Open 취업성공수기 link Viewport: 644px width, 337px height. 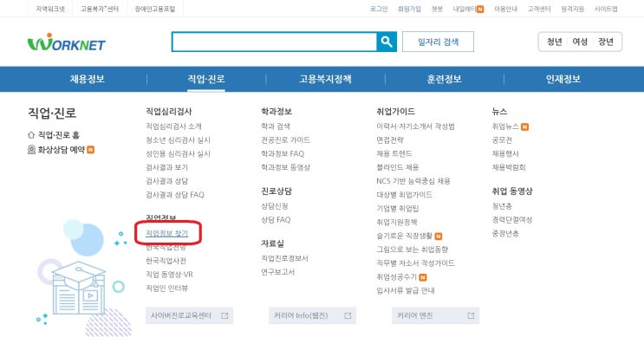[x=401, y=277]
